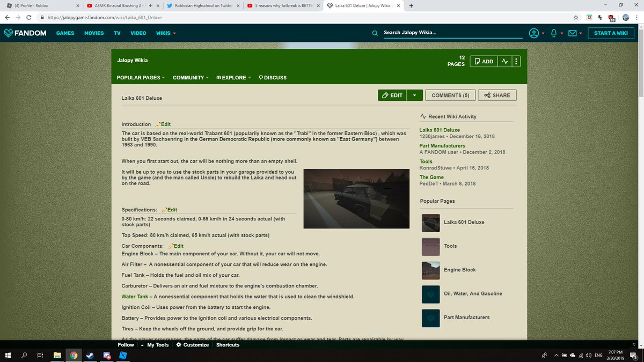Viewport: 644px width, 362px height.
Task: Open the DISCUSS section
Action: (x=273, y=78)
